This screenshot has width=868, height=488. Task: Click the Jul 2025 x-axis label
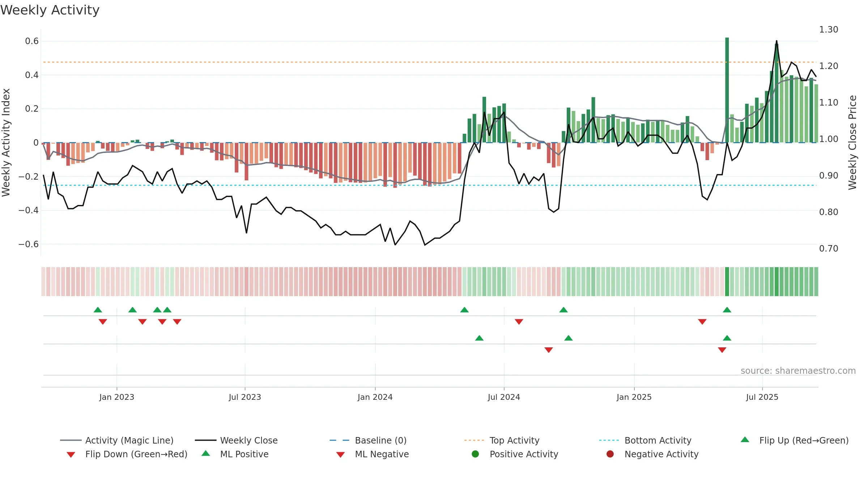click(x=762, y=397)
